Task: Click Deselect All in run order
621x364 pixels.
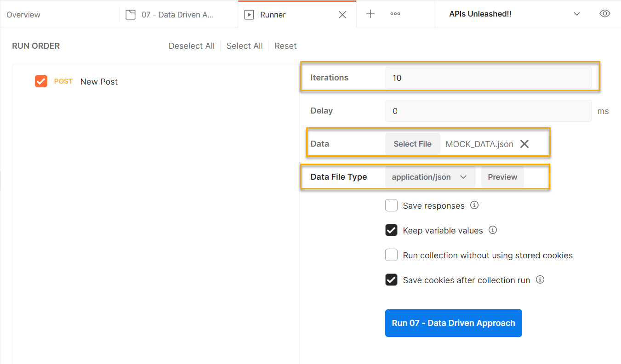Action: coord(192,46)
